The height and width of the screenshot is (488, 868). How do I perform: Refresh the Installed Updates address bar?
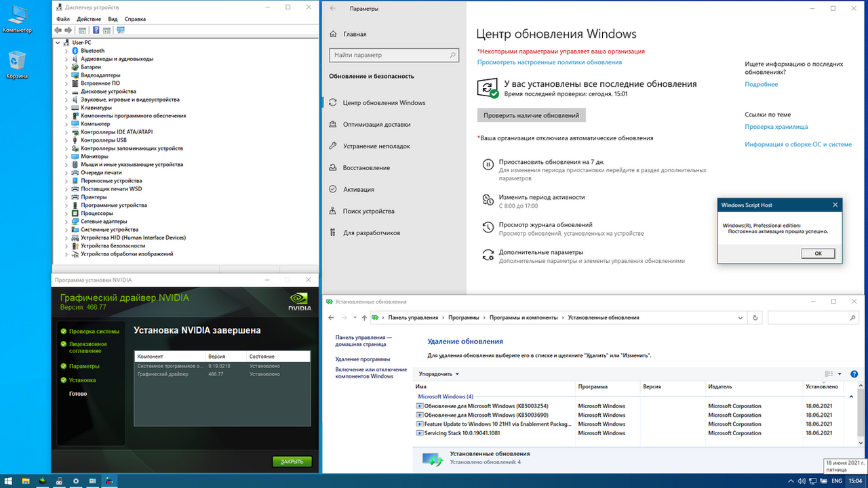(x=755, y=317)
